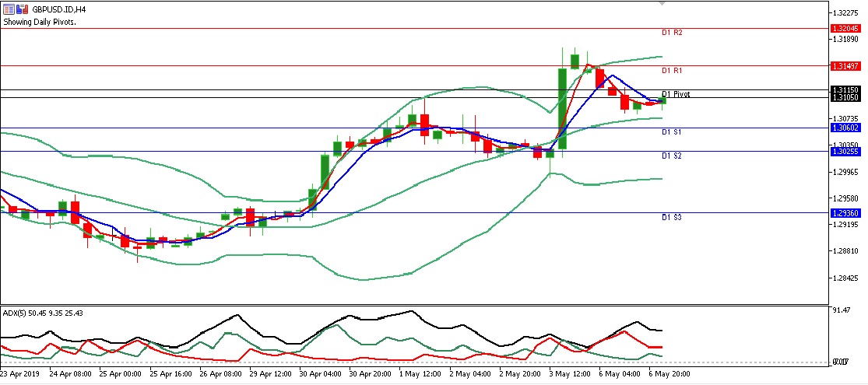This screenshot has height=385, width=868.
Task: Click the tall green 3 May breakout candle
Action: coord(562,108)
